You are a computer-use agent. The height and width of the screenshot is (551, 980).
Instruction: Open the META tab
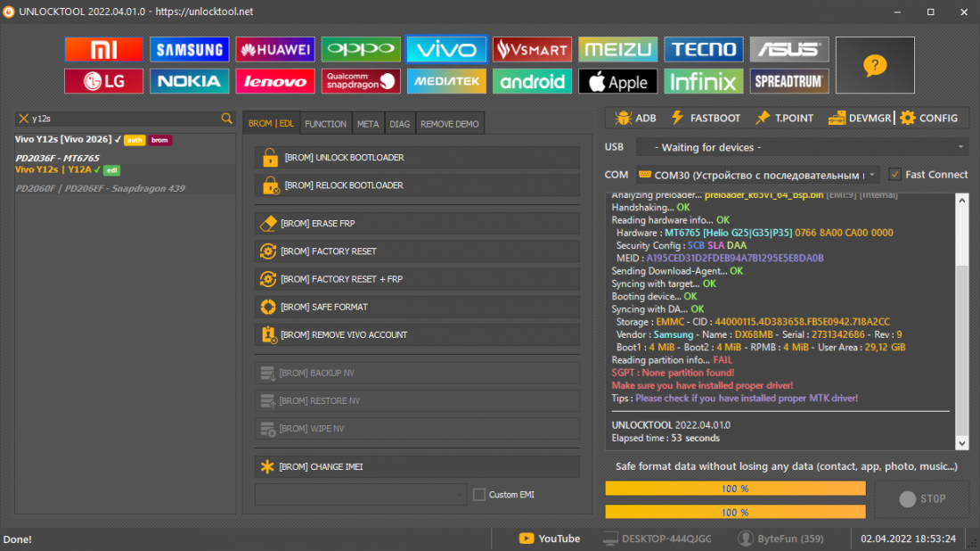(x=368, y=124)
